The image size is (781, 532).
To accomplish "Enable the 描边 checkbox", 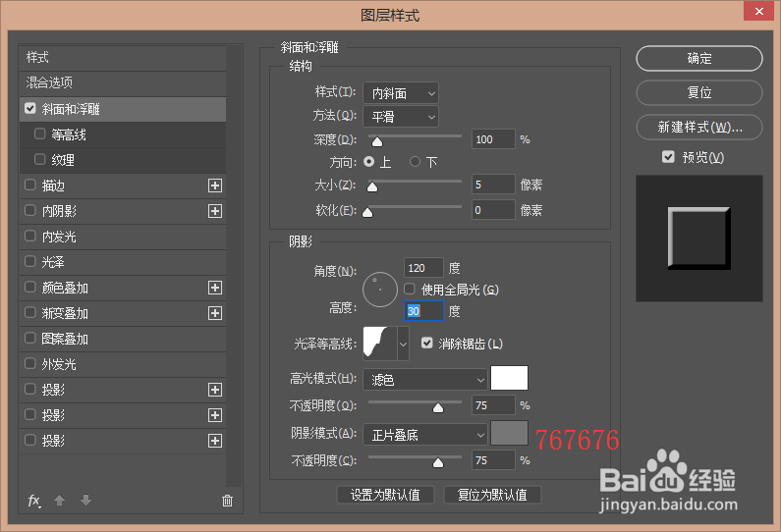I will tap(30, 185).
